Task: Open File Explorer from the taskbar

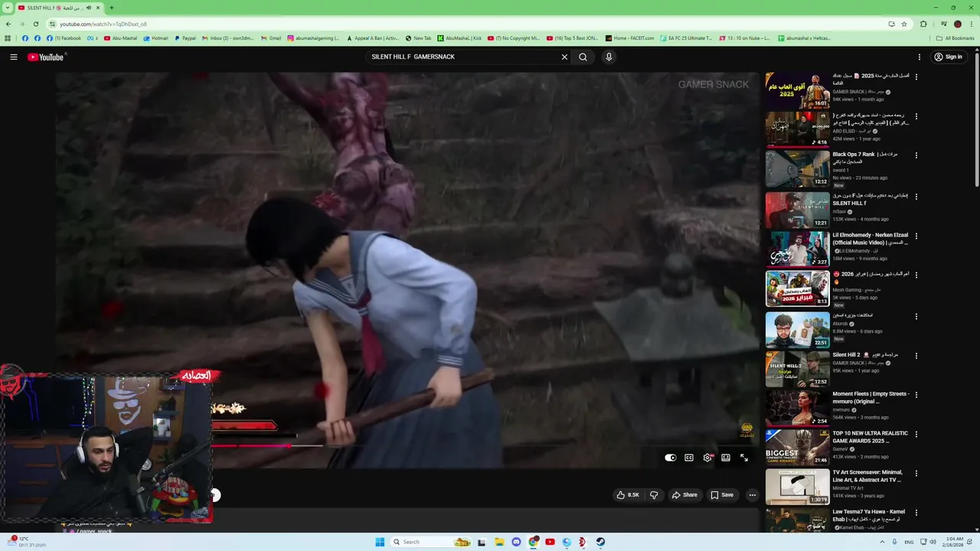Action: [x=498, y=542]
